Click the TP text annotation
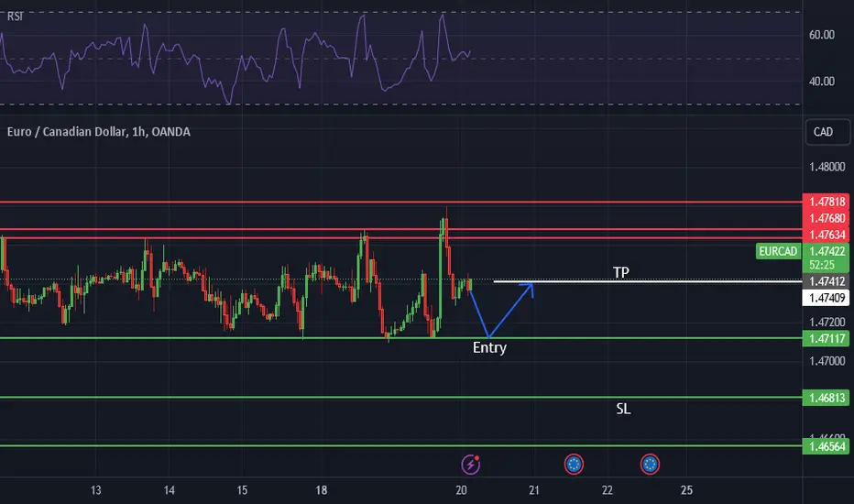The image size is (854, 504). (x=621, y=272)
